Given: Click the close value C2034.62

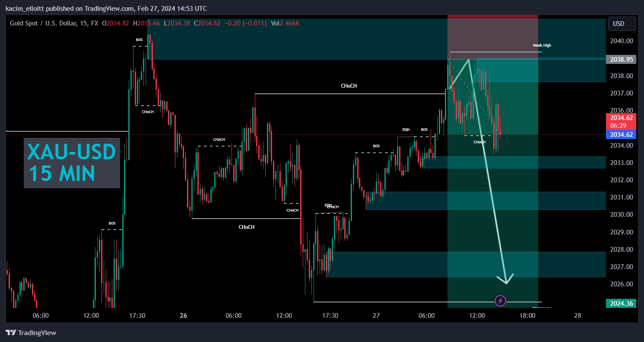Looking at the screenshot, I should pyautogui.click(x=207, y=23).
